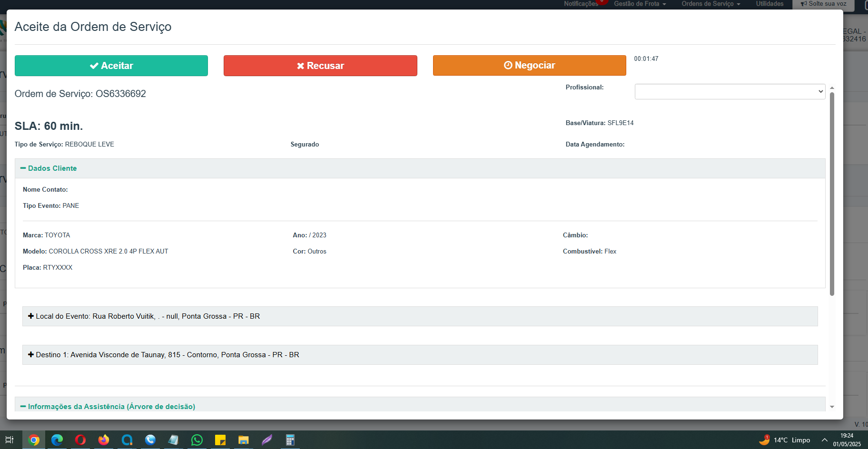
Task: Open Notificações in the top menu
Action: [581, 4]
